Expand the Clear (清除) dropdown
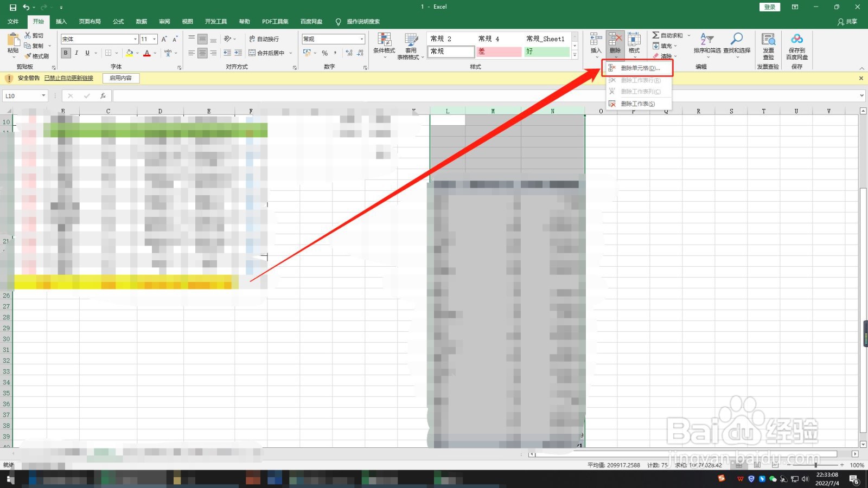This screenshot has height=488, width=868. (675, 56)
